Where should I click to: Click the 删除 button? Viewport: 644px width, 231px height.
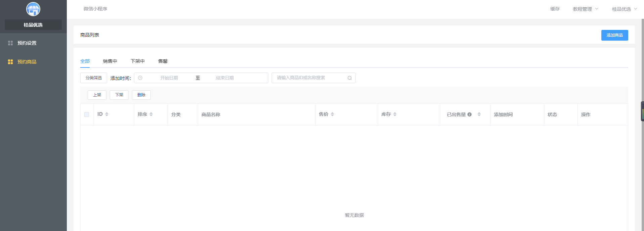pos(141,95)
